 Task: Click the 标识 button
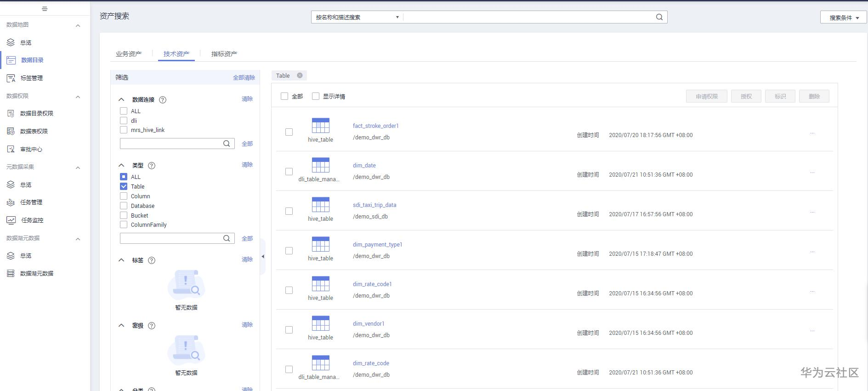point(780,96)
